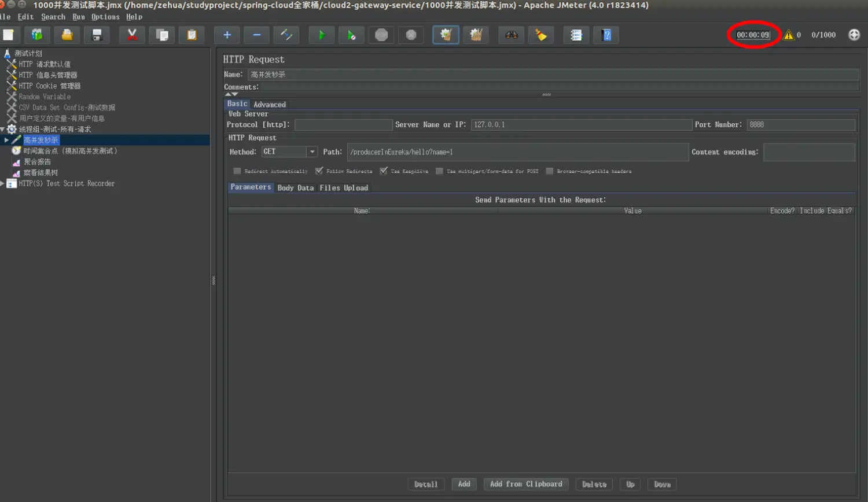The width and height of the screenshot is (868, 502).
Task: Click the Toggle enable/disable toolbar icon
Action: coord(286,35)
